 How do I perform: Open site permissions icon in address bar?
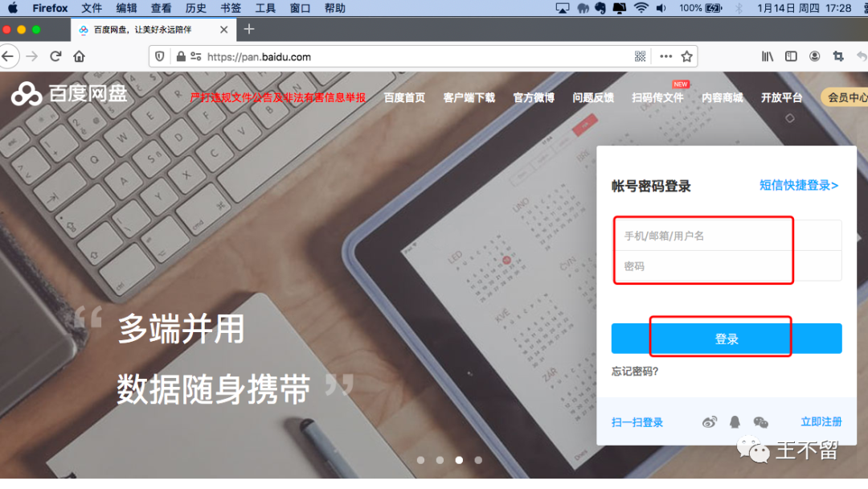[x=196, y=56]
